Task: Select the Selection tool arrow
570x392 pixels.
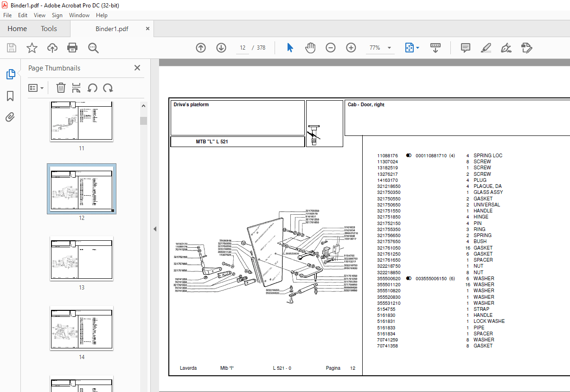Action: [289, 47]
